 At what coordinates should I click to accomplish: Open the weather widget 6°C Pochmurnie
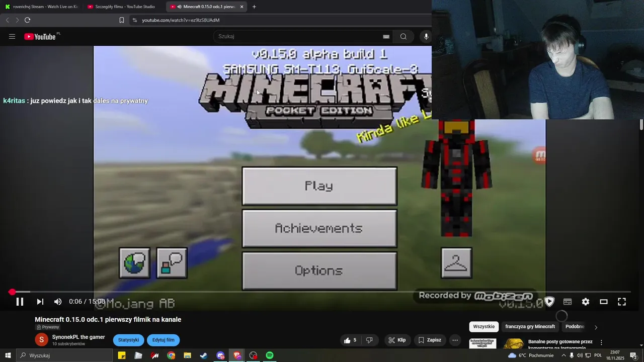(531, 355)
